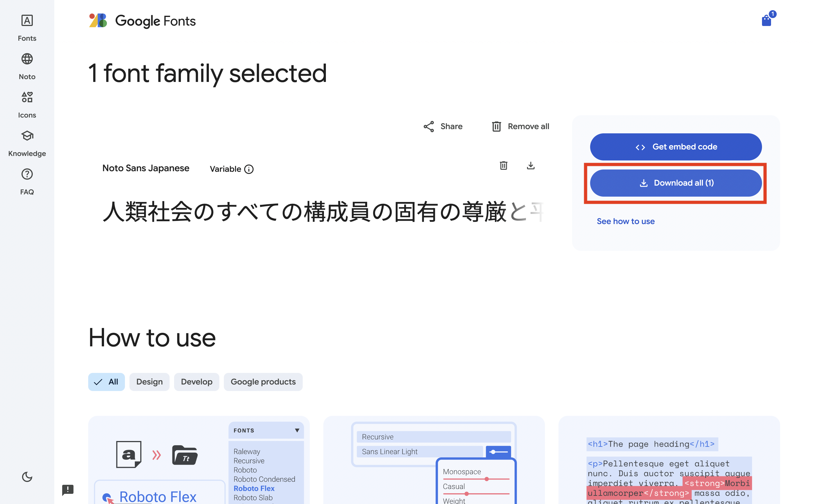Click the Noto Sans Japanese font name
This screenshot has width=814, height=504.
[x=146, y=168]
